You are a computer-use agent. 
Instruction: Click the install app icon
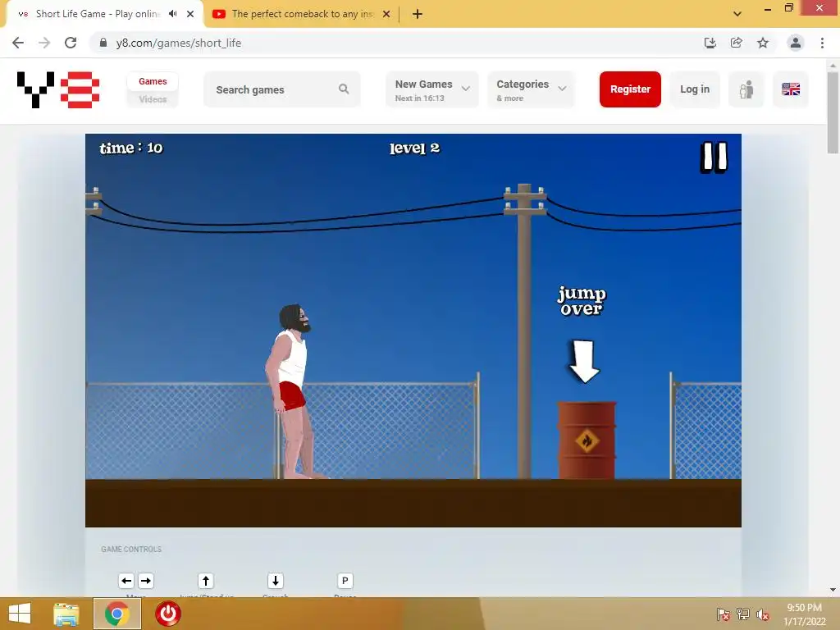pyautogui.click(x=710, y=43)
